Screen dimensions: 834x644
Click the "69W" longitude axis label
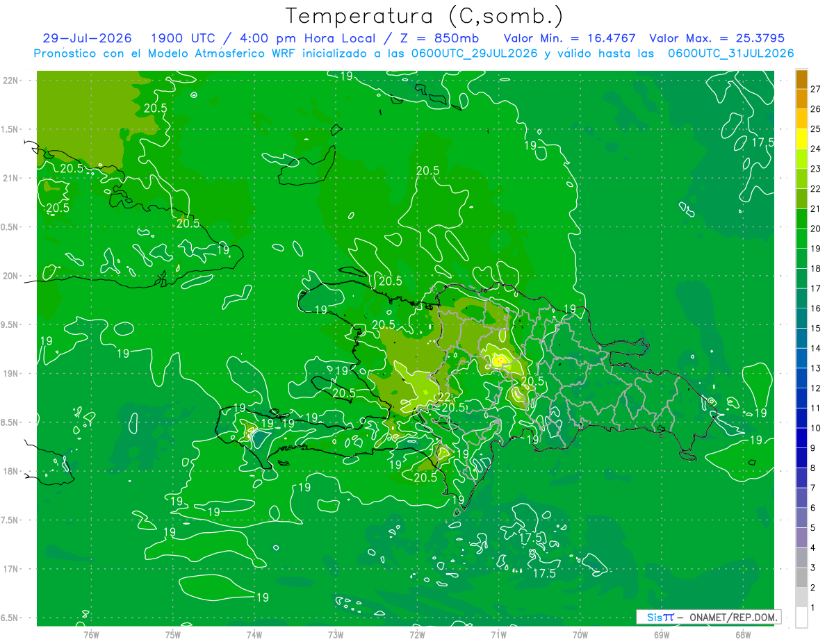pos(662,634)
